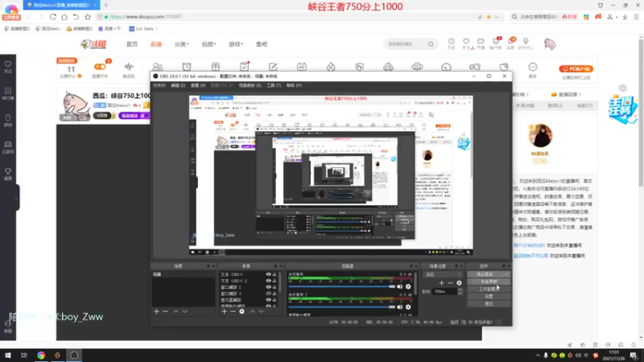Move the source up in Sources panel
This screenshot has height=362, width=644.
253,311
